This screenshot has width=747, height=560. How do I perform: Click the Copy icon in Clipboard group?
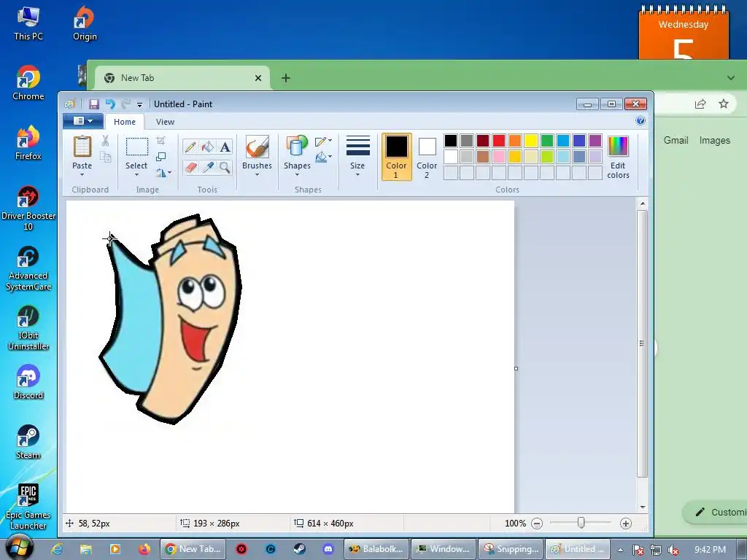pyautogui.click(x=105, y=157)
